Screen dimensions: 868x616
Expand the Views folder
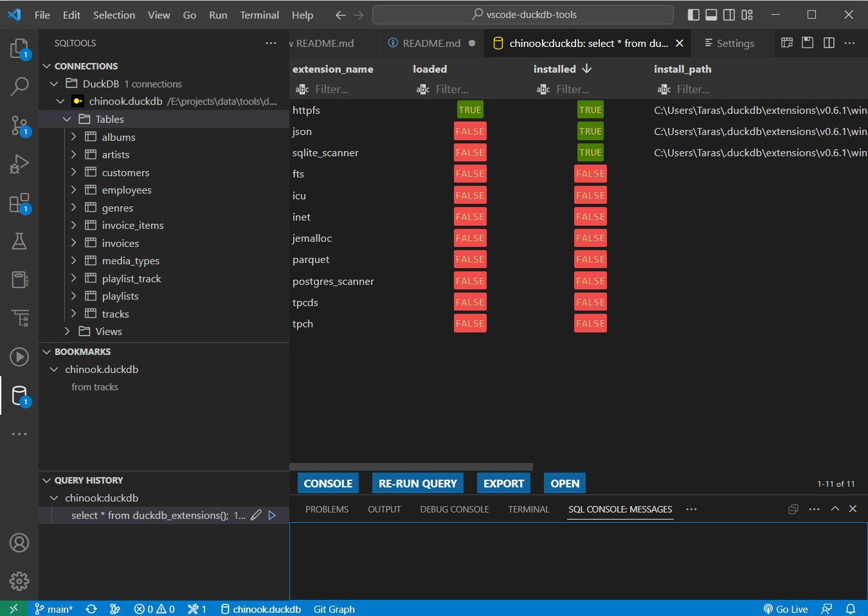point(67,331)
